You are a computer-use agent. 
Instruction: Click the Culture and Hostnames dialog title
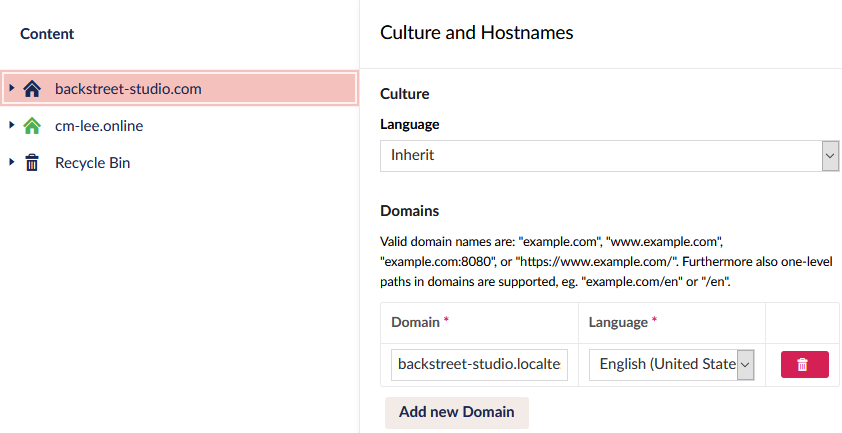(x=477, y=33)
